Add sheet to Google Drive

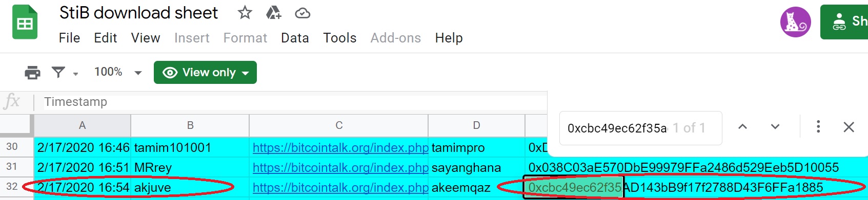(x=273, y=12)
